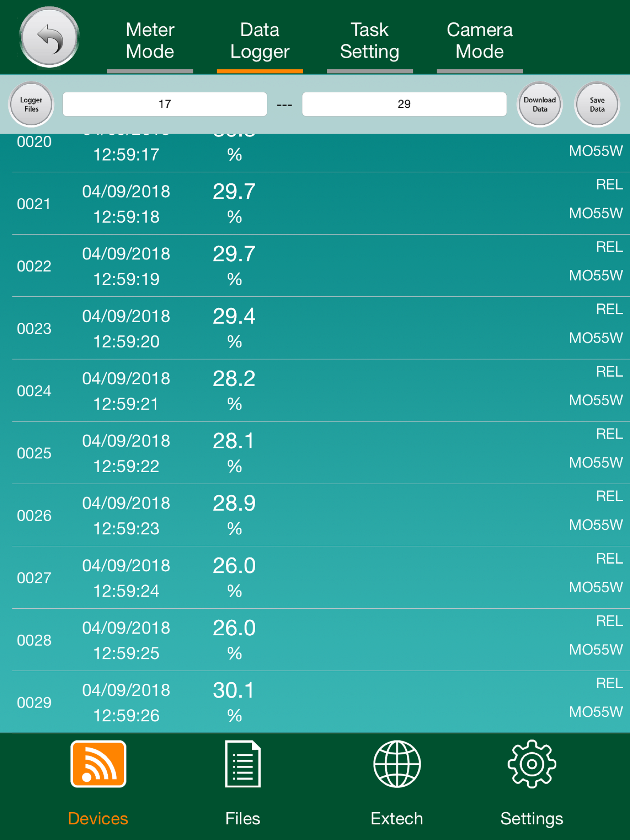This screenshot has height=840, width=630.
Task: Select record number 0029
Action: coord(34,703)
